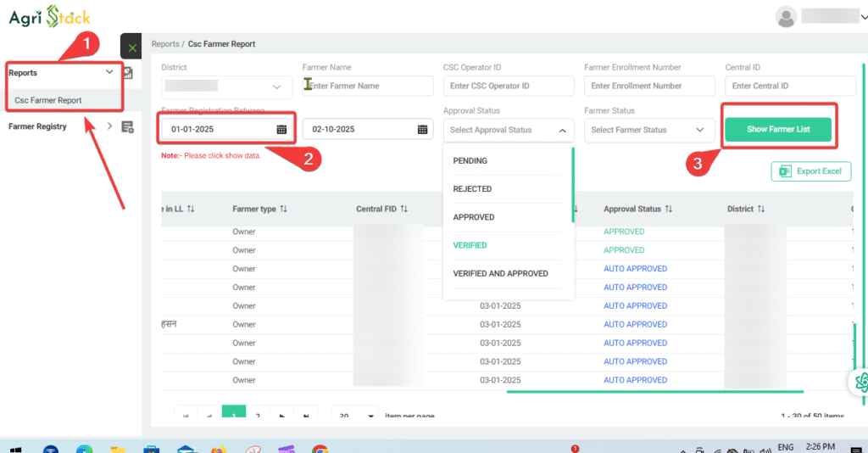
Task: Click the Farmer Registry sidebar icon
Action: [128, 127]
